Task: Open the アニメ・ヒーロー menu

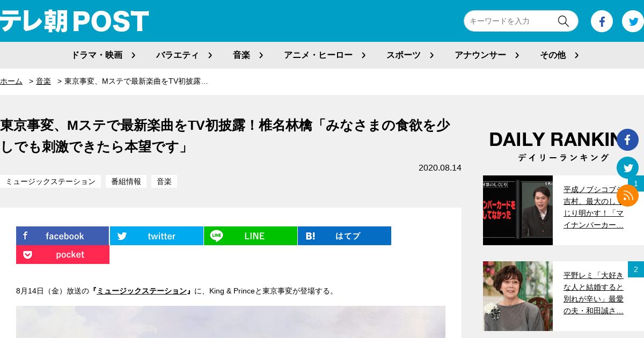Action: tap(318, 55)
